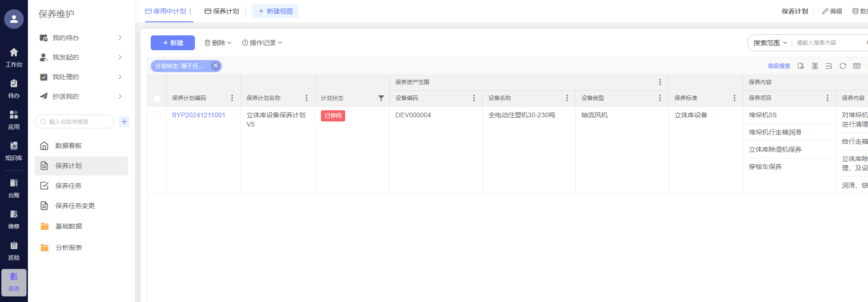Open the BYP20241211001 plan link
This screenshot has width=868, height=302.
click(199, 115)
